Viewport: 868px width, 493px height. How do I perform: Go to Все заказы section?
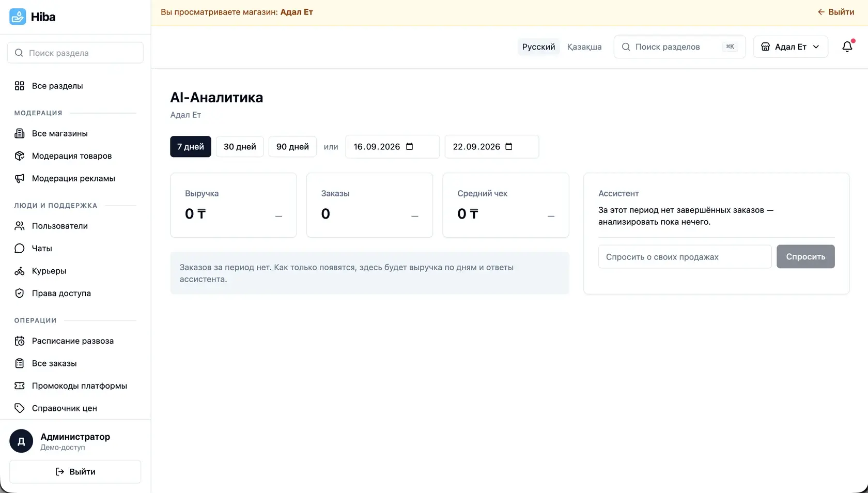tap(75, 363)
